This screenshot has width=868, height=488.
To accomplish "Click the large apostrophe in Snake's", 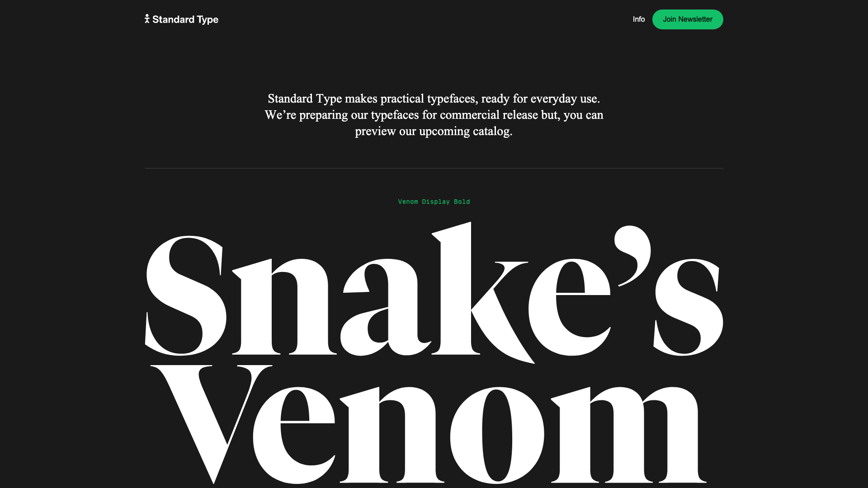I will point(632,255).
